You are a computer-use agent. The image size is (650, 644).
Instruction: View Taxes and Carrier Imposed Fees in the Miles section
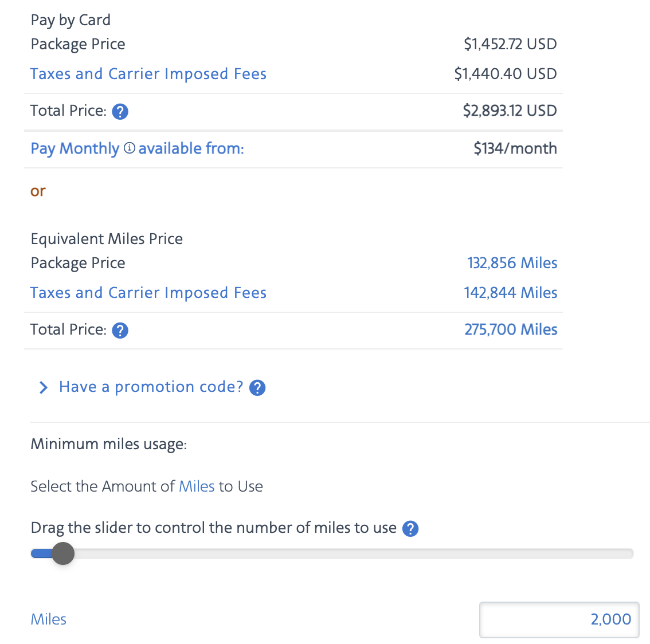click(x=148, y=292)
